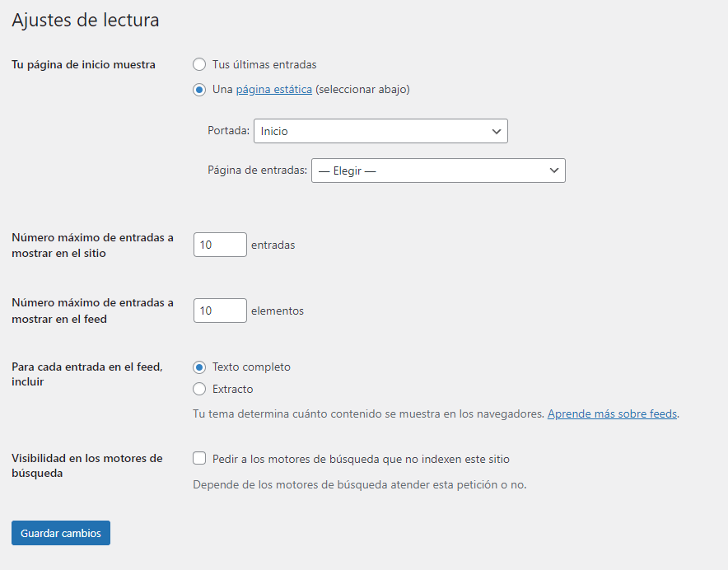Select the 'Texto completo' feed radio button
728x570 pixels.
199,367
